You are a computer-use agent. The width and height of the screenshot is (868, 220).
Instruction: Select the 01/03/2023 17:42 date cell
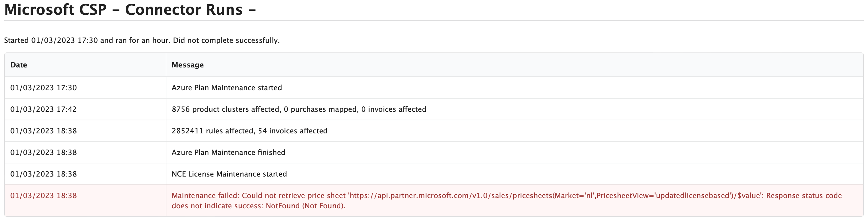[44, 109]
